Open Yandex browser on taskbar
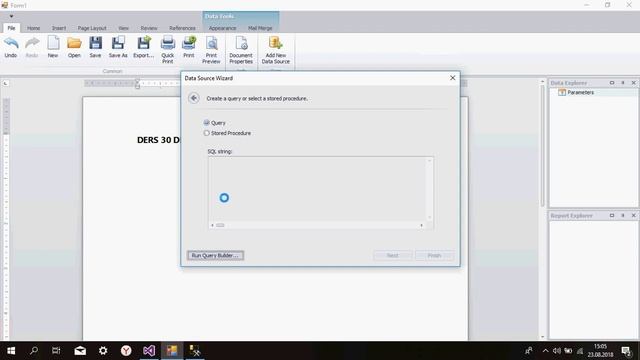 [x=126, y=351]
